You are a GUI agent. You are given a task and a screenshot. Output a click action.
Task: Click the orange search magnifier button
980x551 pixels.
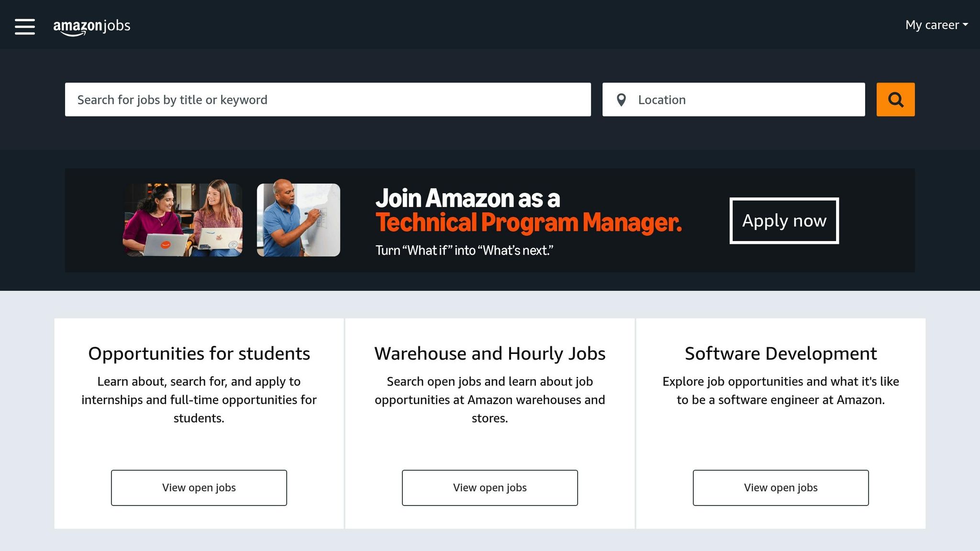(x=895, y=99)
